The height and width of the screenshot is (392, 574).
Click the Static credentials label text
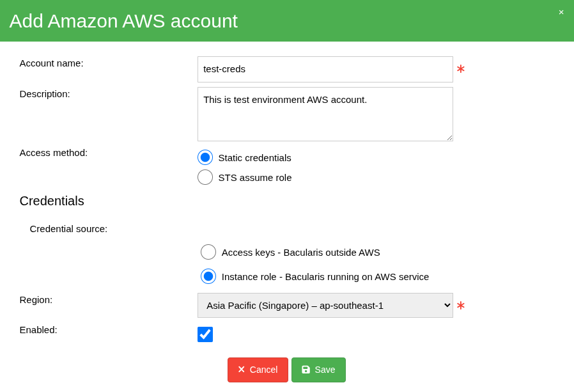click(x=255, y=158)
